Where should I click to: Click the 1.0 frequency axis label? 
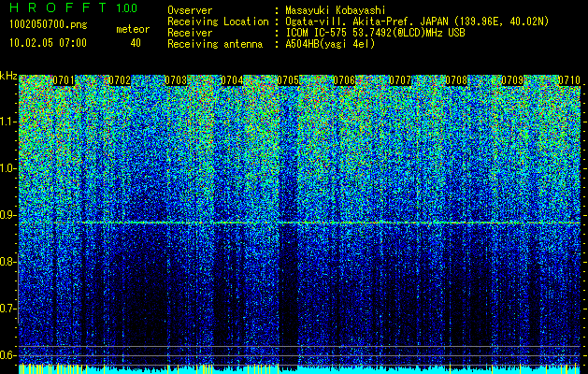[x=8, y=169]
